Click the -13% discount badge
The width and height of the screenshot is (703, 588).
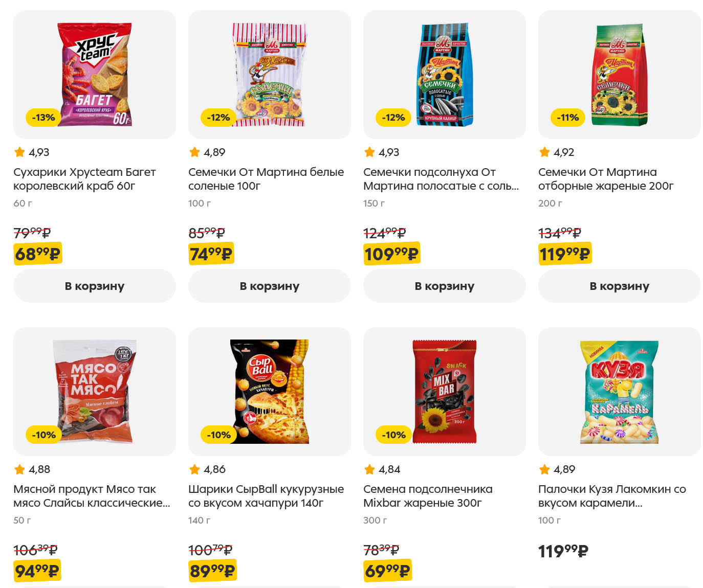coord(43,118)
